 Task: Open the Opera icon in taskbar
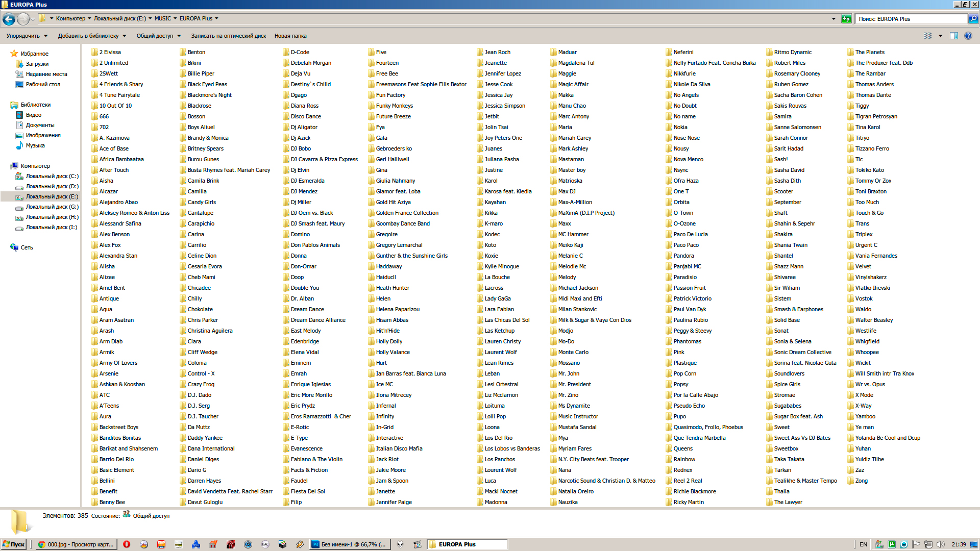(x=127, y=544)
